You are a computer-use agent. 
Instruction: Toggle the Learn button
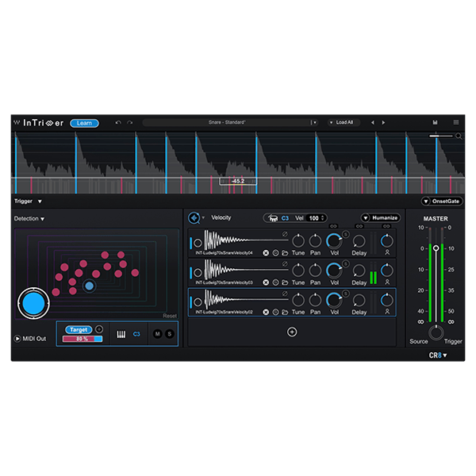click(x=84, y=123)
